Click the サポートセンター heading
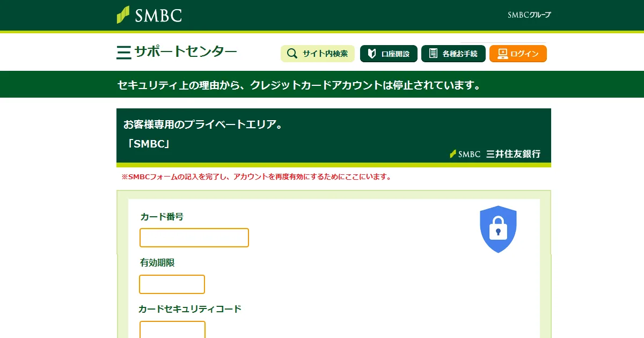 pos(185,52)
